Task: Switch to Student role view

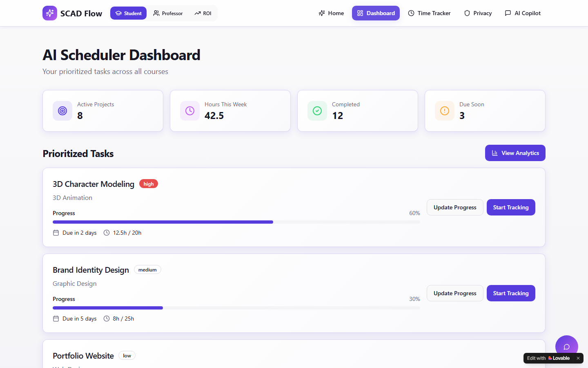Action: [x=128, y=13]
